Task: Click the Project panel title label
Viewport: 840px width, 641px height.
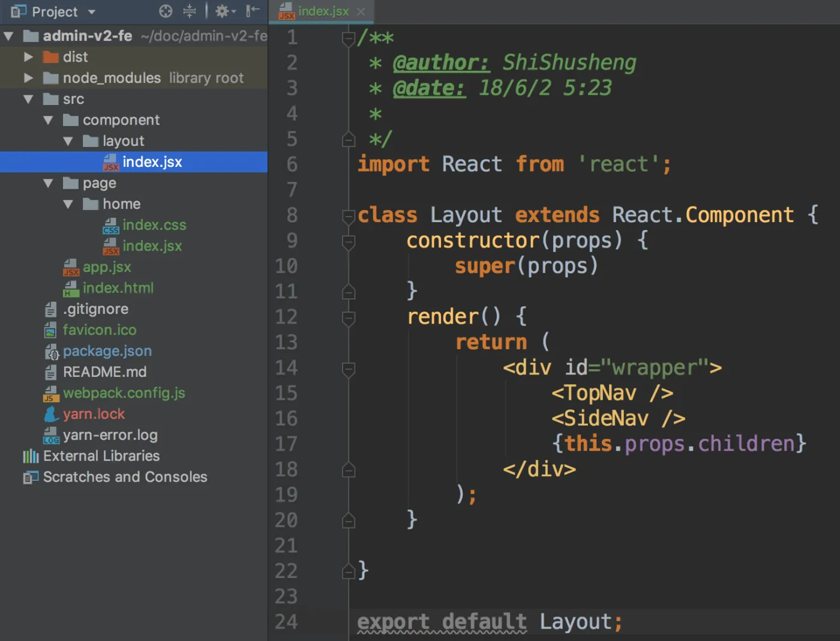Action: tap(55, 11)
